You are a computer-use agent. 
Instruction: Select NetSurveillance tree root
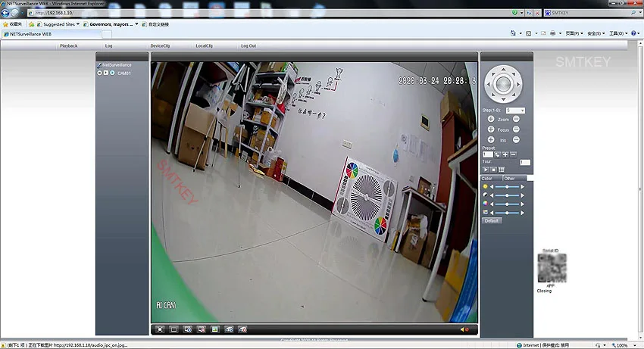pos(117,65)
